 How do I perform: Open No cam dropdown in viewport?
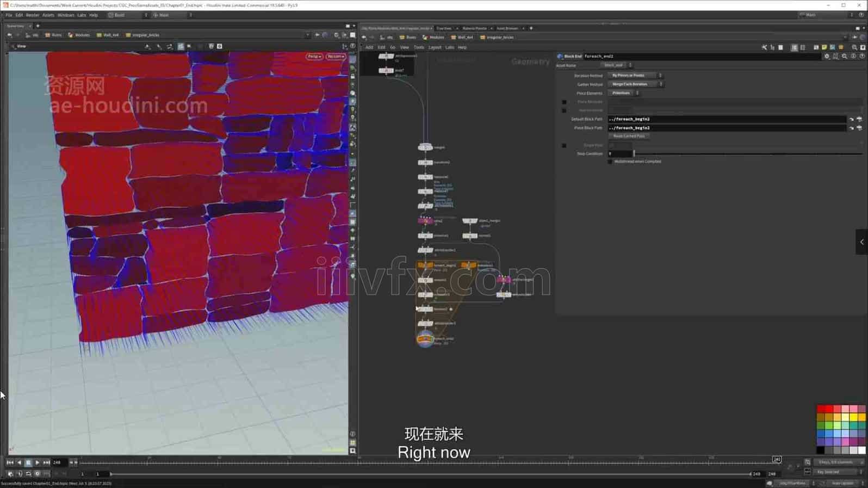[336, 57]
